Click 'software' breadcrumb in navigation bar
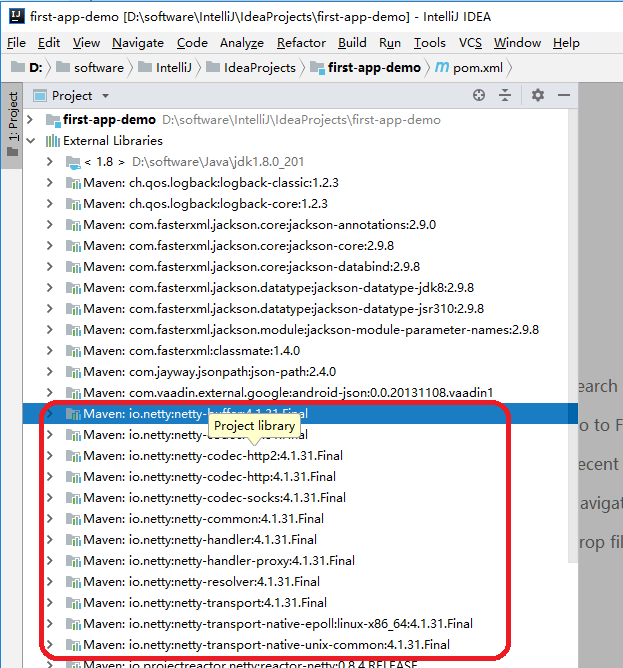Screen dimensions: 623x668 point(99,67)
